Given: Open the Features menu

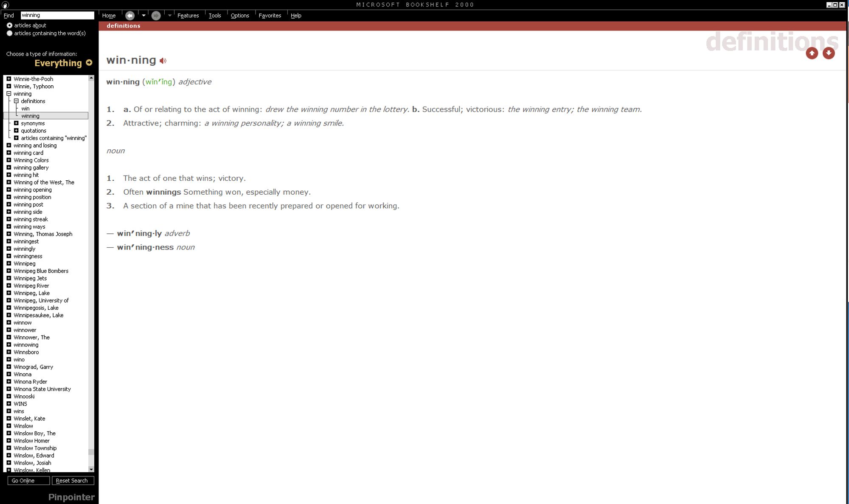Looking at the screenshot, I should 187,15.
